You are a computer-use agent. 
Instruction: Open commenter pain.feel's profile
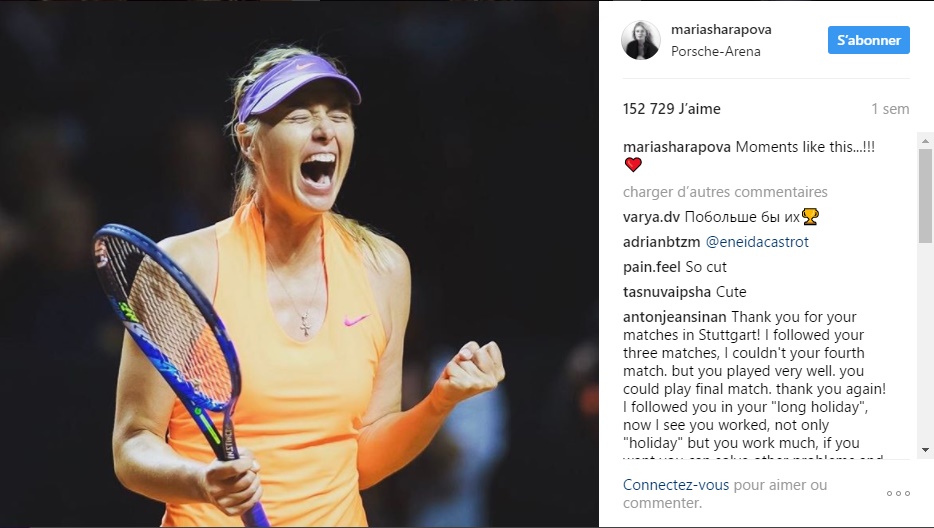652,267
